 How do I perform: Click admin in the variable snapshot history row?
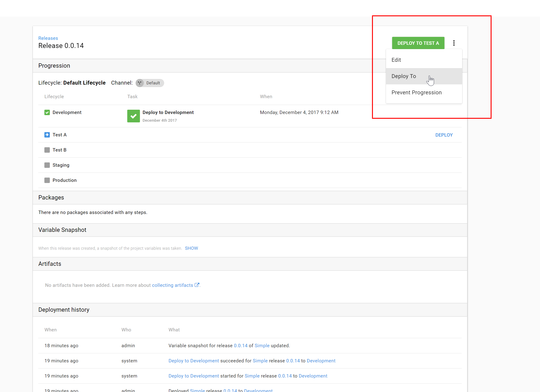coord(128,346)
